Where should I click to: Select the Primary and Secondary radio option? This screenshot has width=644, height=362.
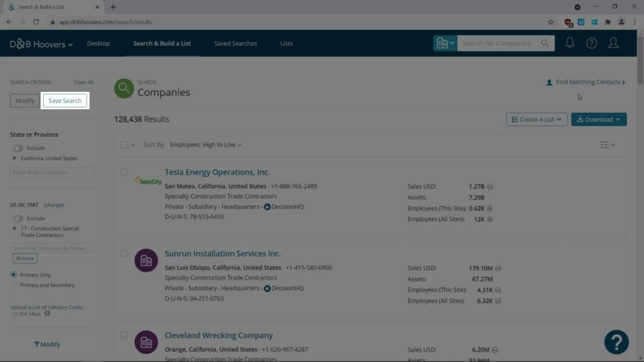click(x=14, y=285)
